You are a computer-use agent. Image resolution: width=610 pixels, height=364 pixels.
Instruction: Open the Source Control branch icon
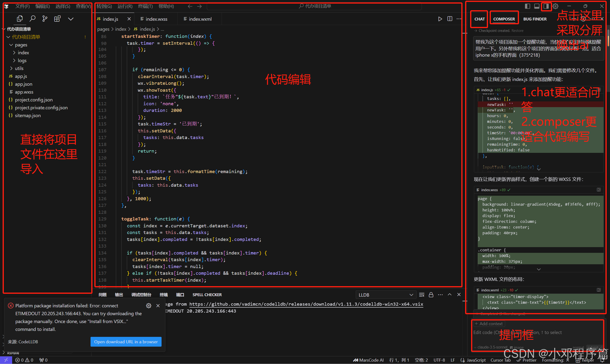[x=45, y=19]
